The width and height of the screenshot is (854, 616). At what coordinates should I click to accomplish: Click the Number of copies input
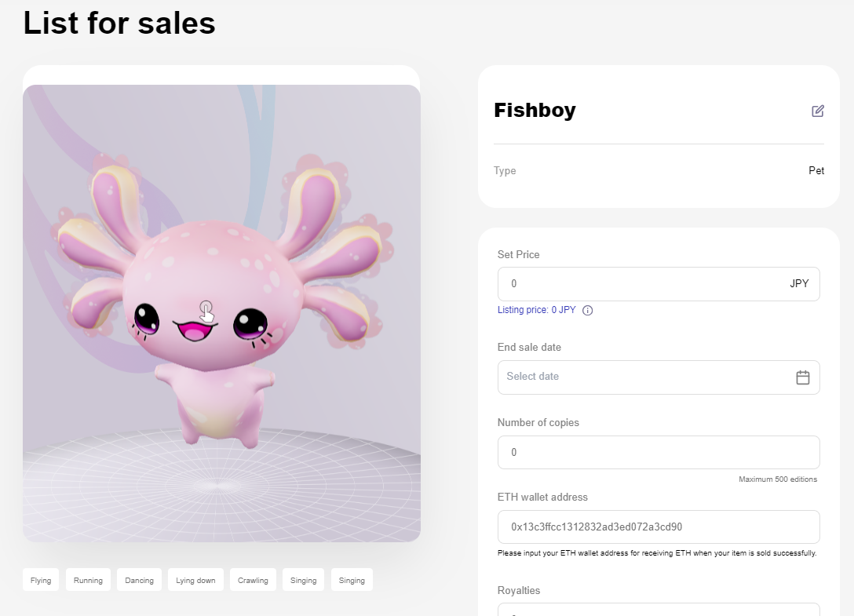[658, 453]
